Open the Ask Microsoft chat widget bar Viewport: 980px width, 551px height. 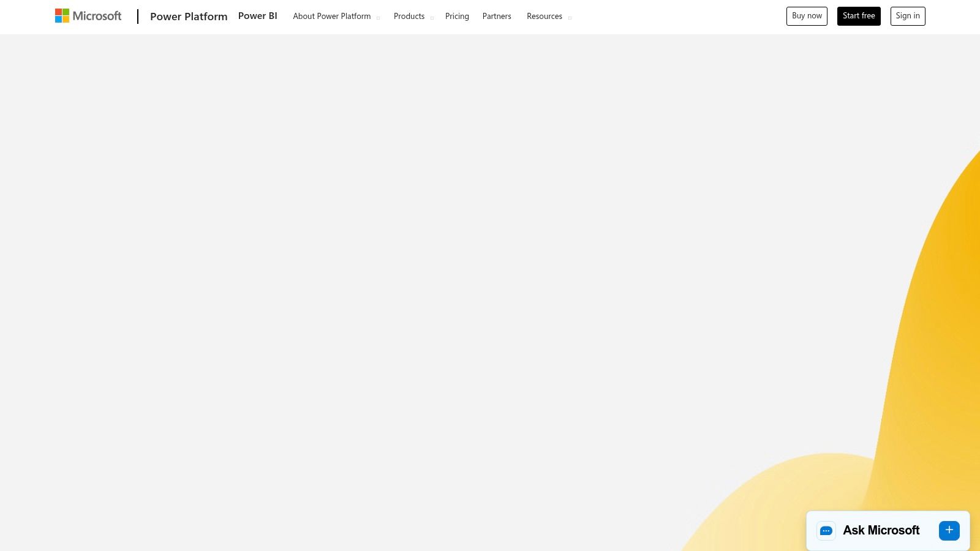click(x=888, y=530)
